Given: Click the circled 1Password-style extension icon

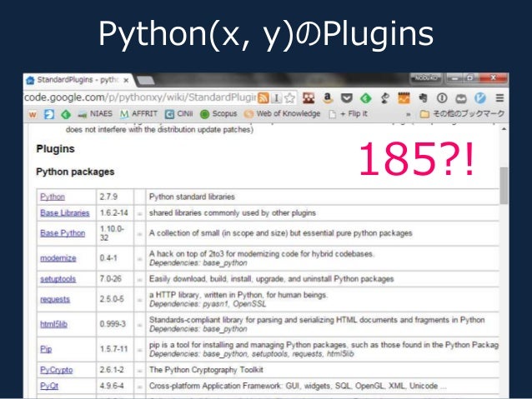Looking at the screenshot, I should (442, 98).
